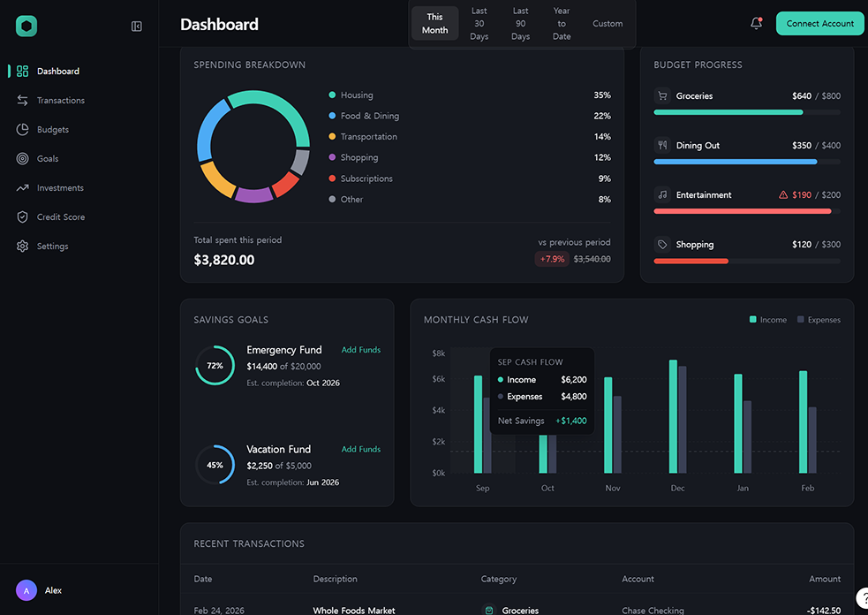Screen dimensions: 868x615
Task: Click the Feb bars in cash flow chart
Action: point(808,421)
